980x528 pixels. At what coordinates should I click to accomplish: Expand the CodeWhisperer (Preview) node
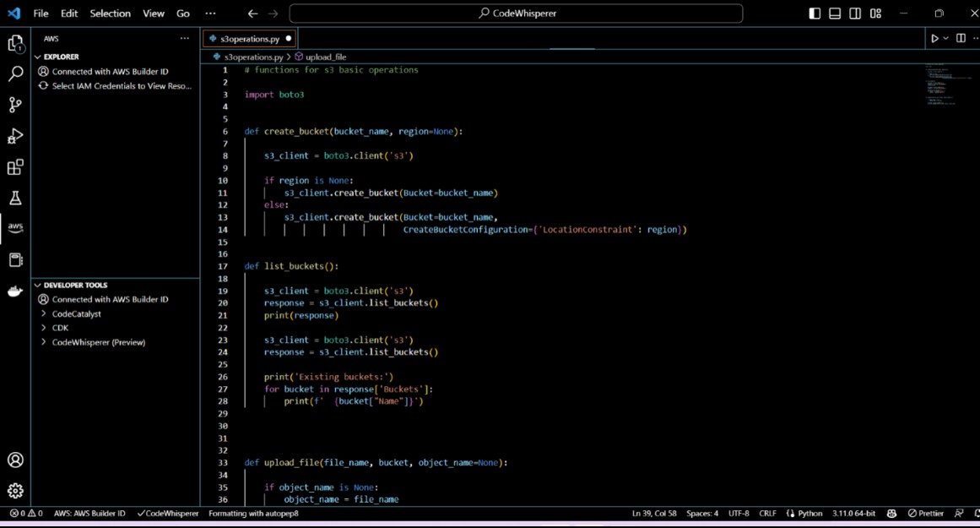[x=98, y=342]
